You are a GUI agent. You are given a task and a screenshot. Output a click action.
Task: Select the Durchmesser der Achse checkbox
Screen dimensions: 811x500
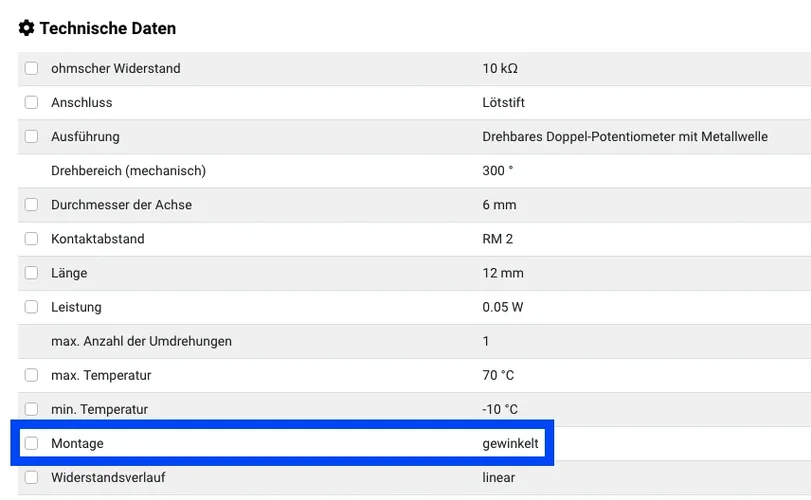click(32, 205)
